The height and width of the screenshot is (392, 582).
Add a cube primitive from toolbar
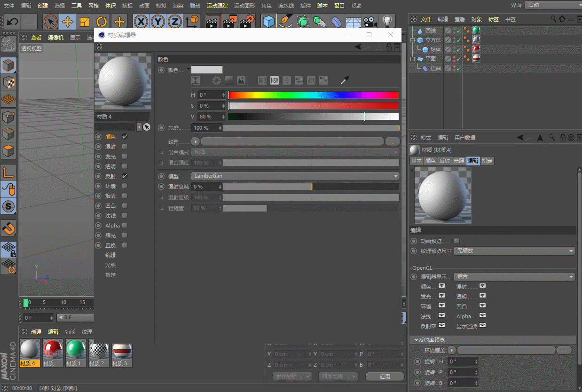(269, 22)
